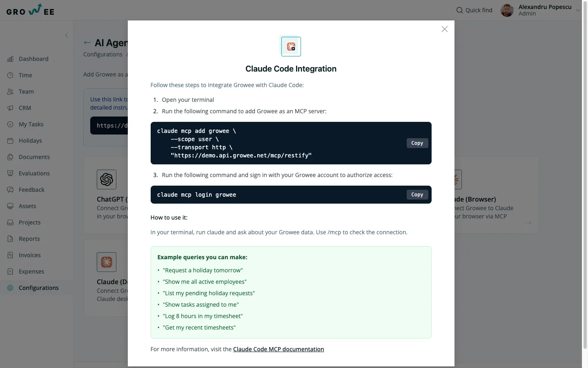This screenshot has width=588, height=368.
Task: Click the Evaluations sidebar icon
Action: click(10, 173)
